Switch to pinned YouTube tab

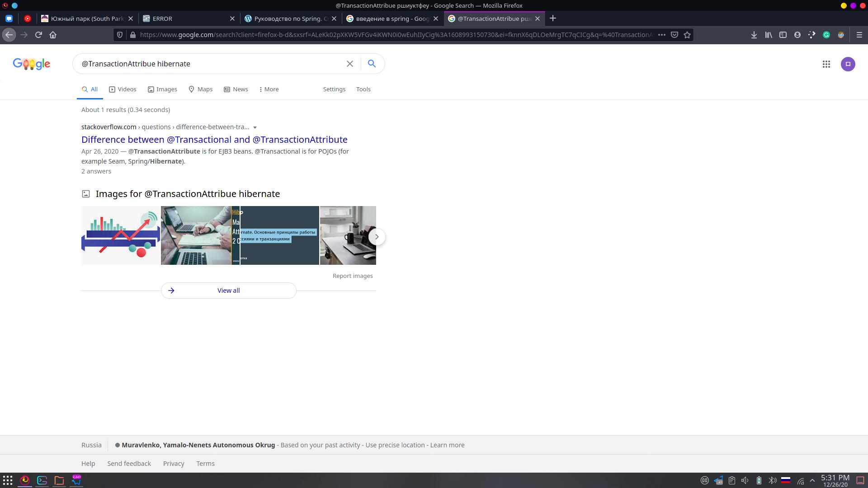[28, 19]
